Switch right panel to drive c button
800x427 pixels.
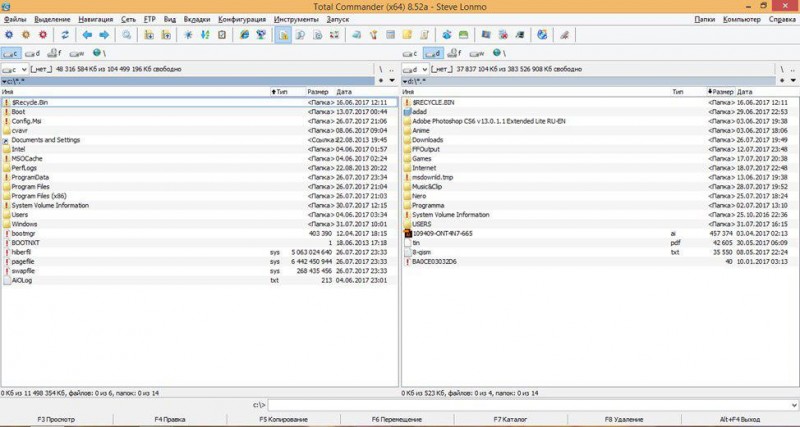pyautogui.click(x=410, y=53)
